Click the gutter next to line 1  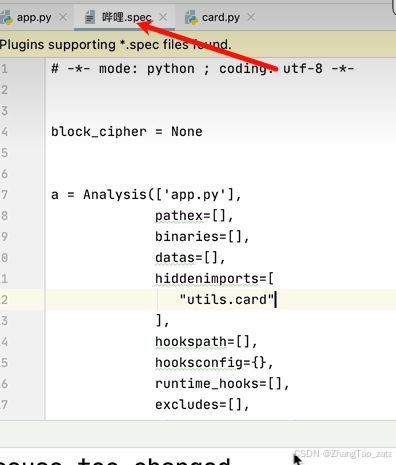click(22, 69)
